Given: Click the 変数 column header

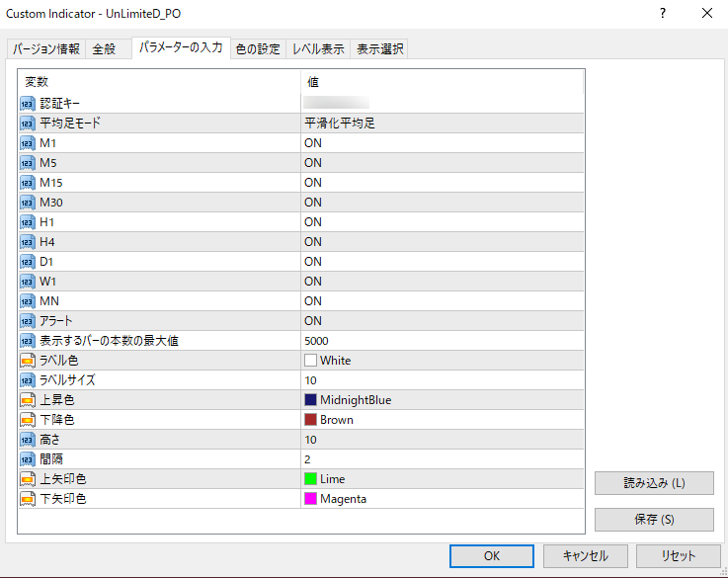Looking at the screenshot, I should pyautogui.click(x=159, y=82).
